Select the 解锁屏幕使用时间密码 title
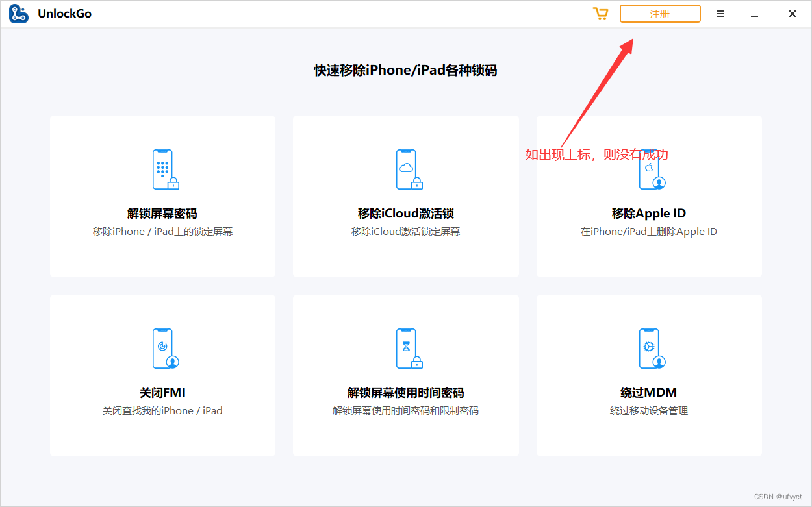This screenshot has width=812, height=507. click(406, 393)
